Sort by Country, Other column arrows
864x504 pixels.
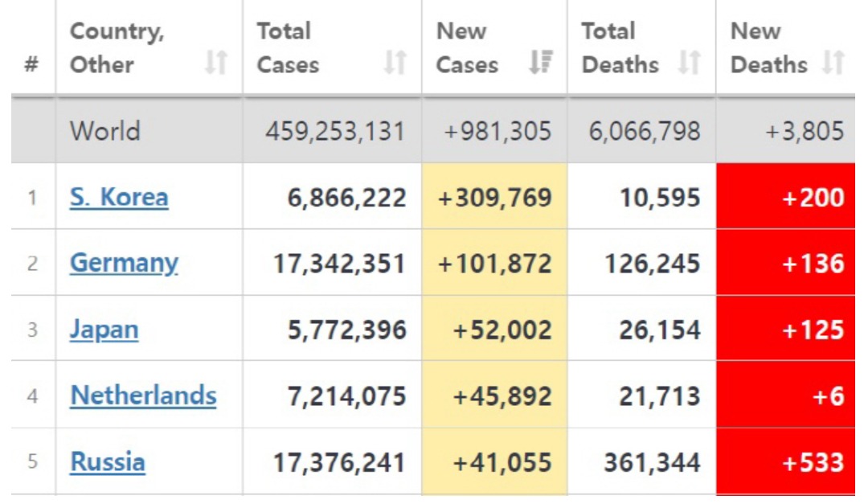pos(216,62)
